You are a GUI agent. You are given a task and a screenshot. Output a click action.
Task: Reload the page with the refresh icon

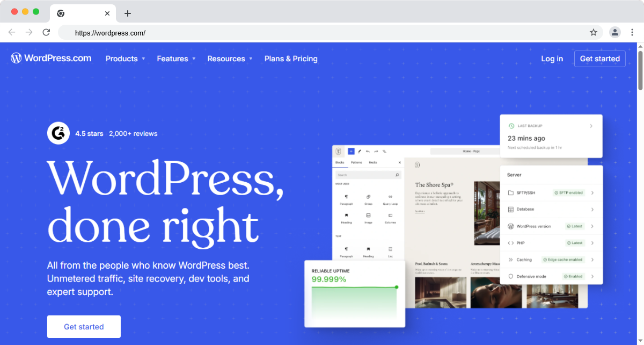click(46, 32)
